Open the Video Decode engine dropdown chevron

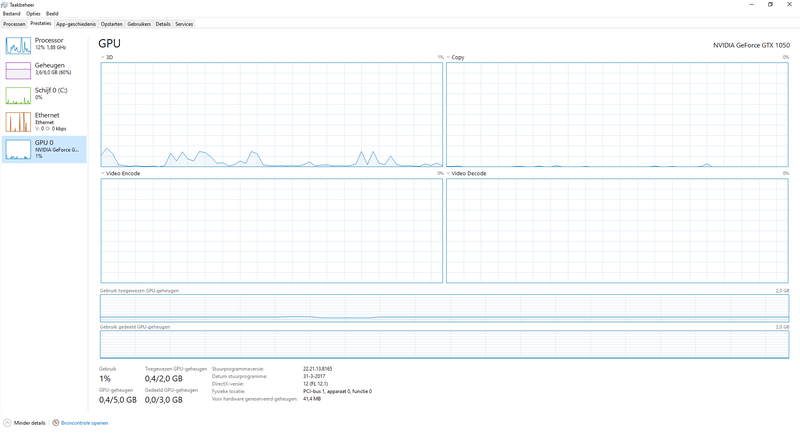[x=448, y=173]
